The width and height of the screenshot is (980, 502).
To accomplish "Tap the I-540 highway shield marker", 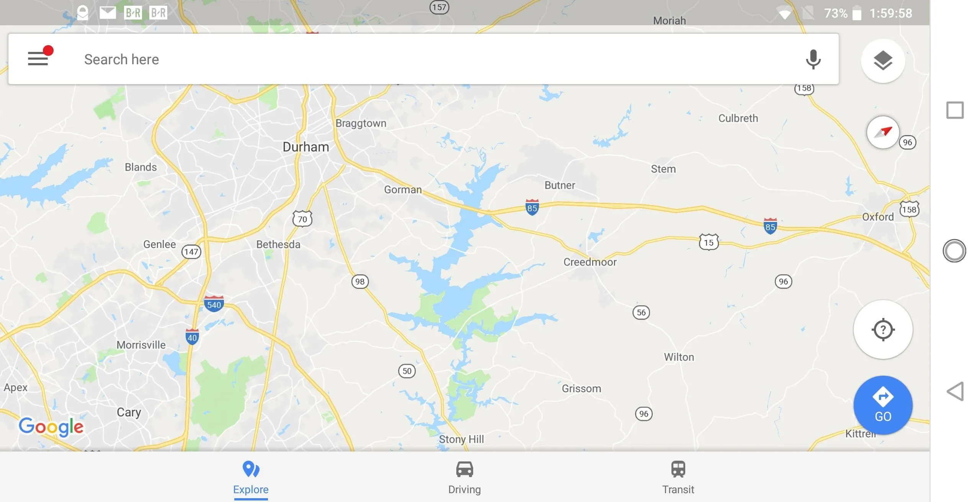I will point(214,304).
